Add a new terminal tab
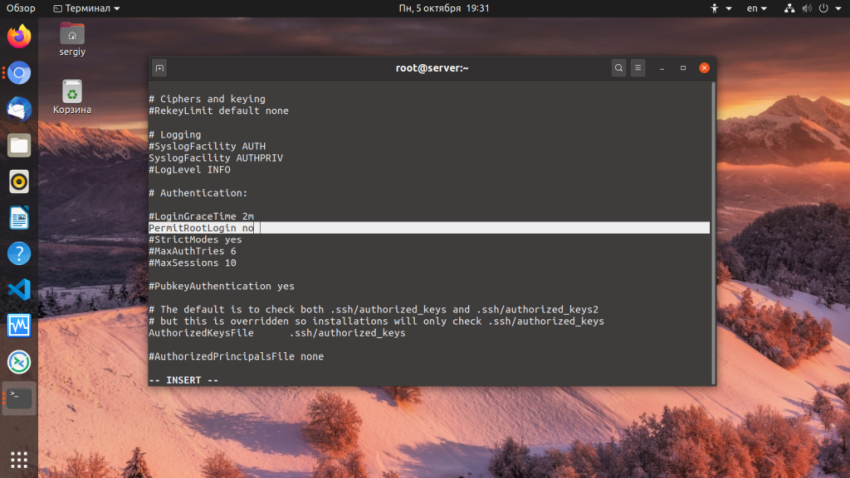The height and width of the screenshot is (478, 850). point(159,68)
